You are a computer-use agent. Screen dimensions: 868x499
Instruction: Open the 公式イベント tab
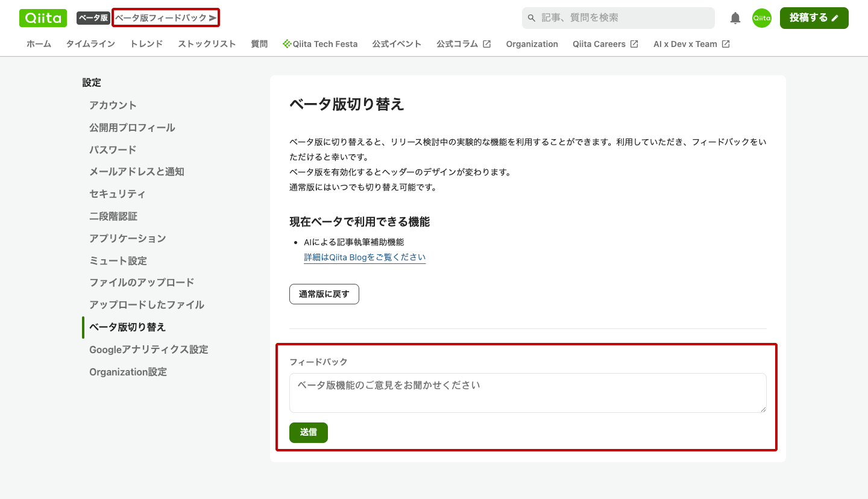tap(397, 44)
